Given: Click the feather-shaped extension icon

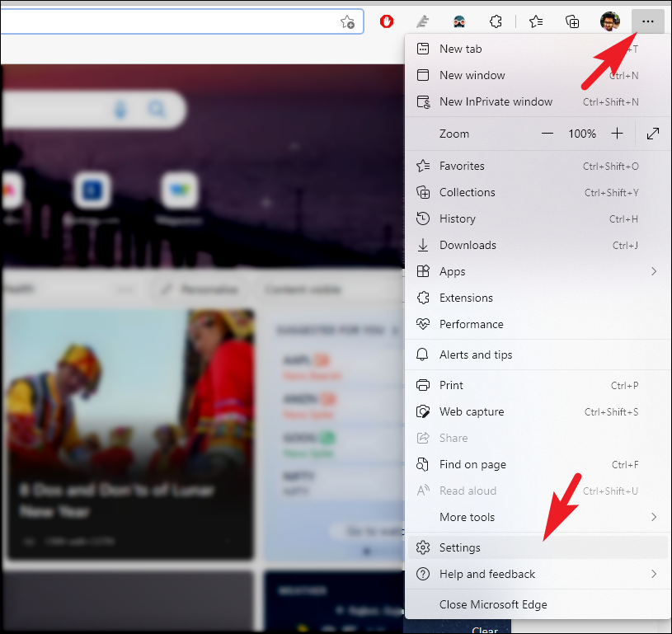Looking at the screenshot, I should [423, 21].
